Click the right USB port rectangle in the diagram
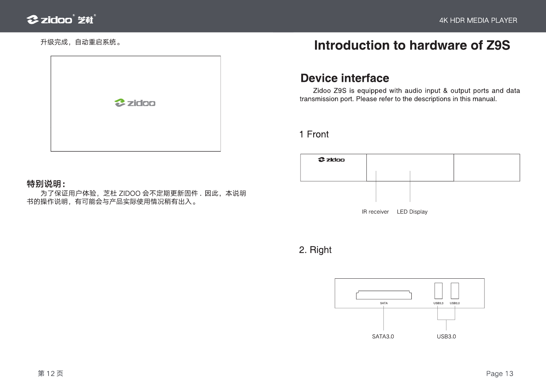The image size is (546, 392). (x=455, y=291)
